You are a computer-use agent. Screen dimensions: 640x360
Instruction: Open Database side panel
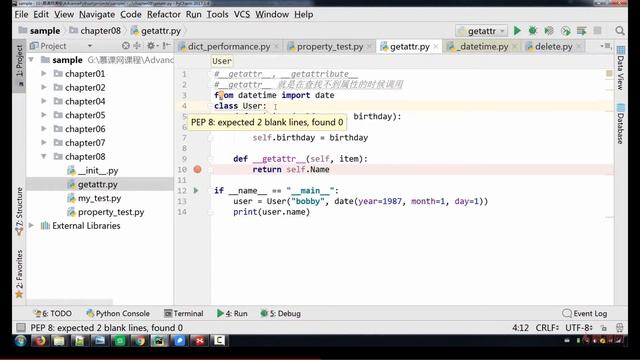620,124
